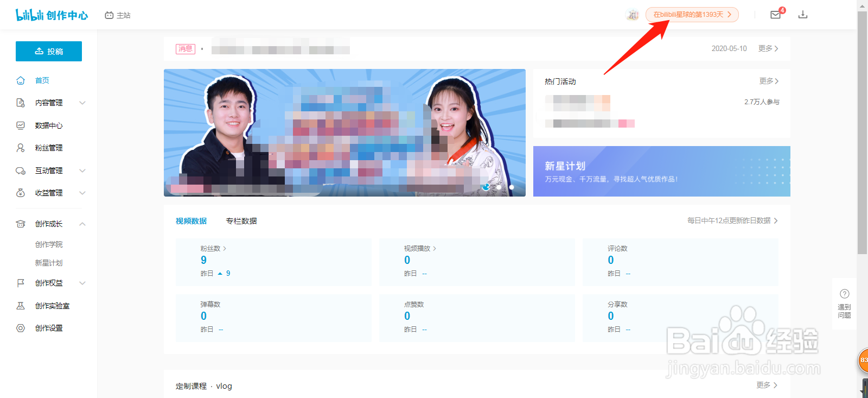Expand the 内容管理 chevron
Screen dimensions: 868x398
[x=82, y=103]
